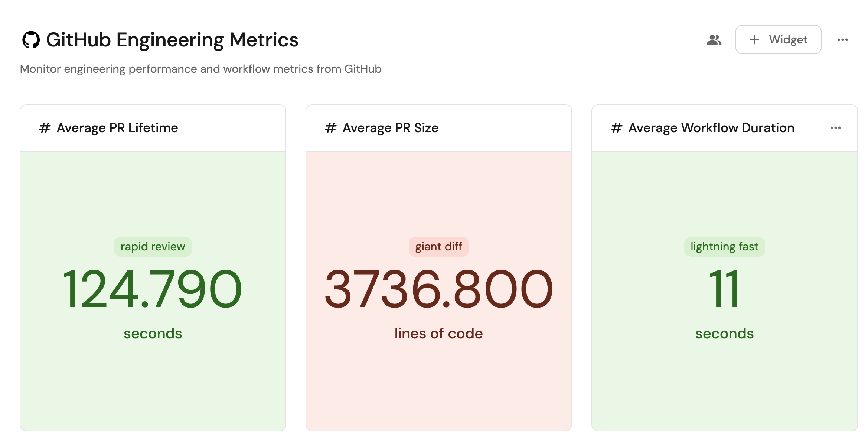
Task: Open the dashboard overflow menu icon
Action: (843, 40)
